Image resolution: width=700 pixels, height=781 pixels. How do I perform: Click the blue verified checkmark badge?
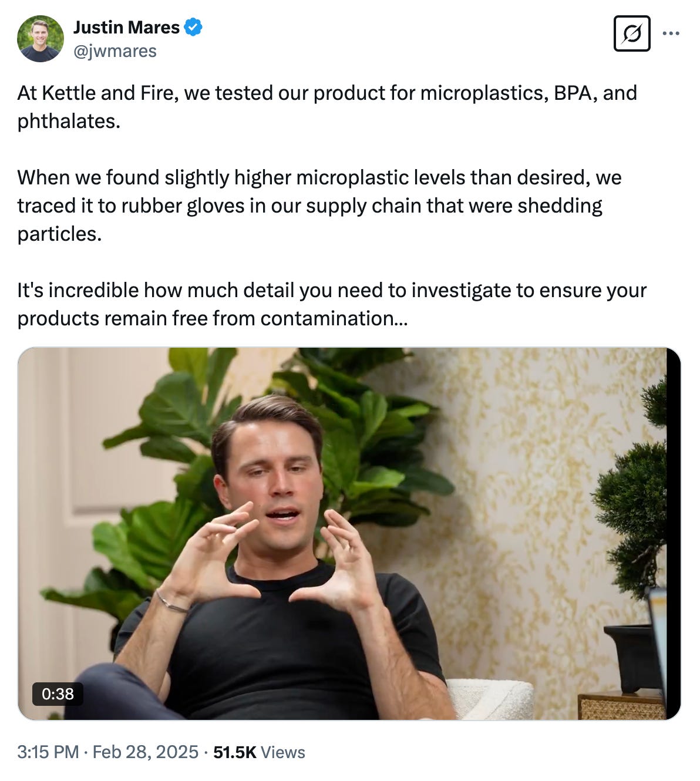193,27
